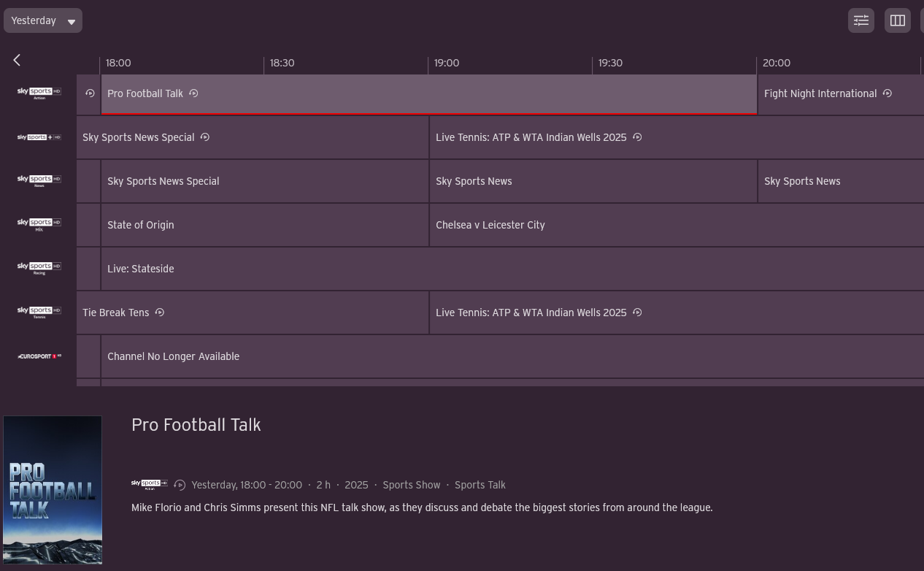Open the Pro Football Talk poster thumbnail

tap(53, 490)
